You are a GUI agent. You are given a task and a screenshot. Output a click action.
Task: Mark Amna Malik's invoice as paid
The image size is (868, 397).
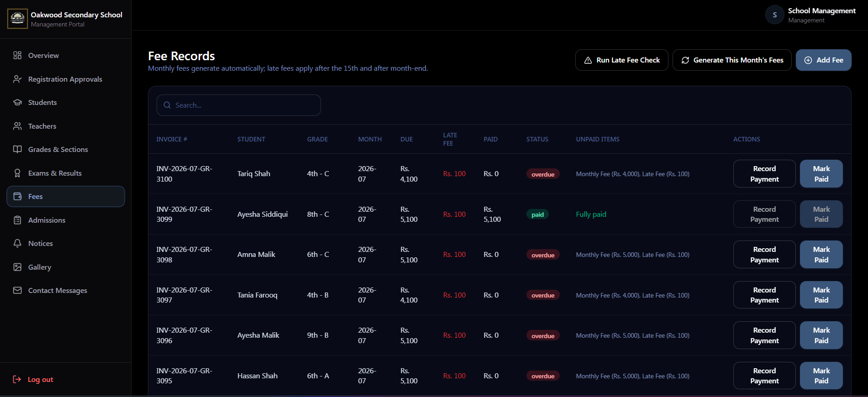pyautogui.click(x=821, y=255)
